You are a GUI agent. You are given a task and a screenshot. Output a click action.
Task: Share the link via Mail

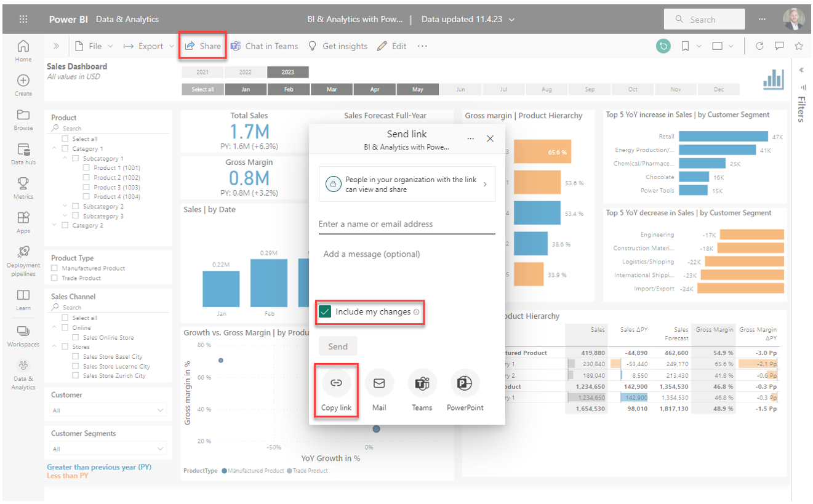[x=379, y=383]
